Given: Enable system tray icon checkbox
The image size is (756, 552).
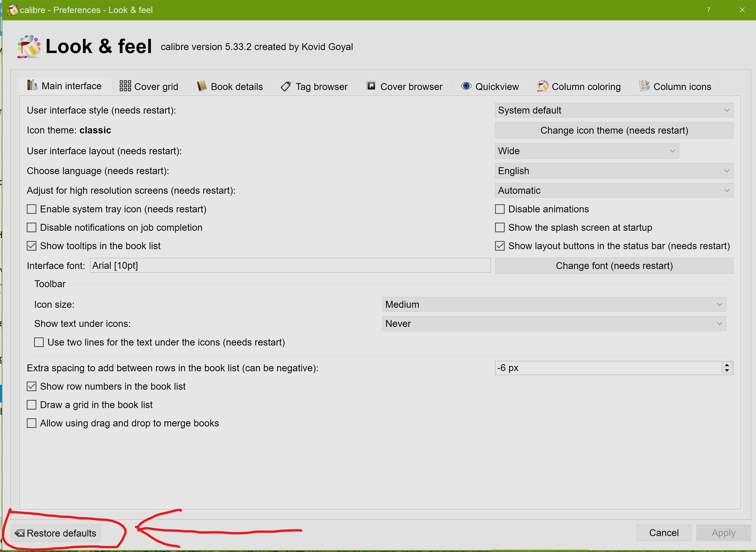Looking at the screenshot, I should tap(31, 209).
